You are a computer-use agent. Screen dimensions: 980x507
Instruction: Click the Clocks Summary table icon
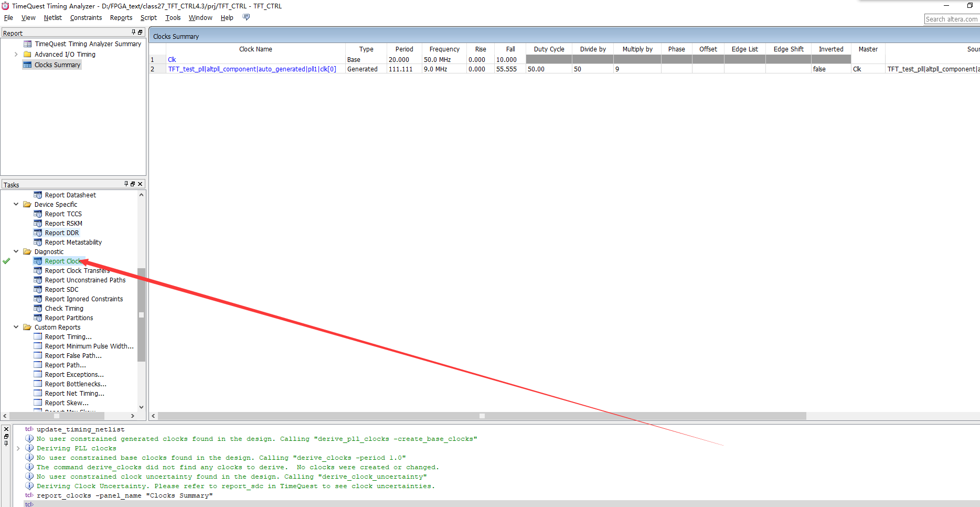(x=27, y=65)
